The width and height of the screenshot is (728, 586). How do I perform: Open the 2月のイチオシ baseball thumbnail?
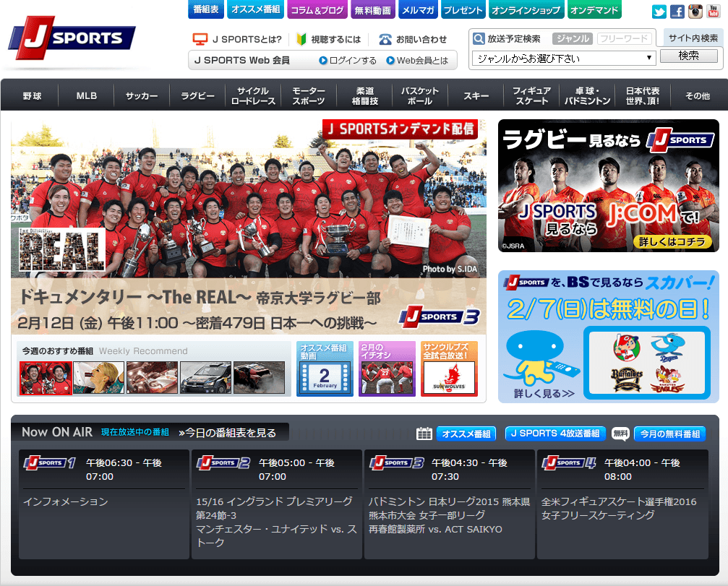pyautogui.click(x=387, y=369)
